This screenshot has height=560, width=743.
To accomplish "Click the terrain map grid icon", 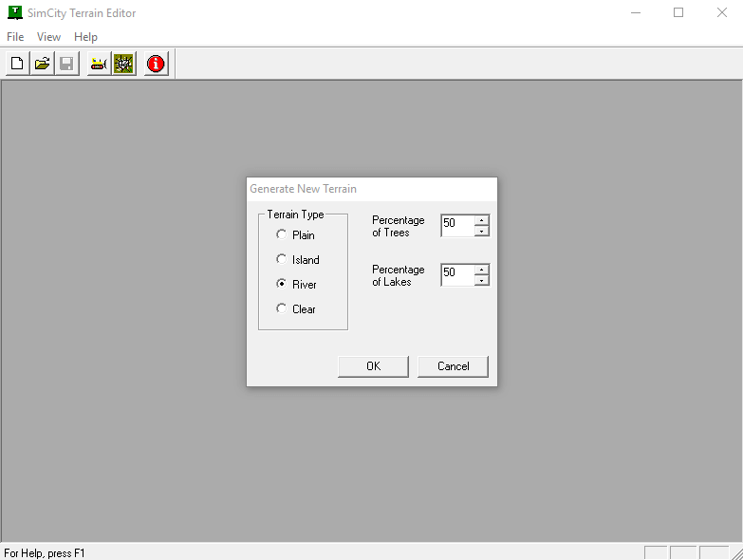I will click(124, 64).
